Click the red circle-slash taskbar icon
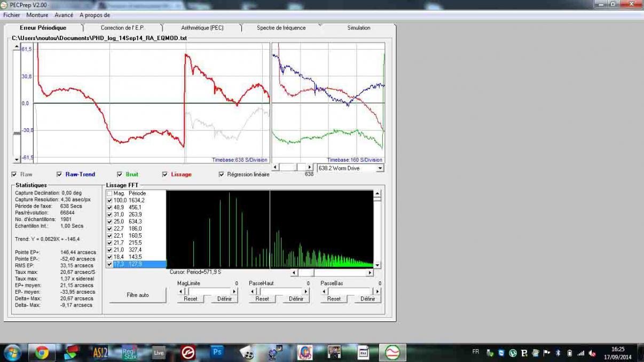Viewport: 644px width, 362px height. (188, 352)
